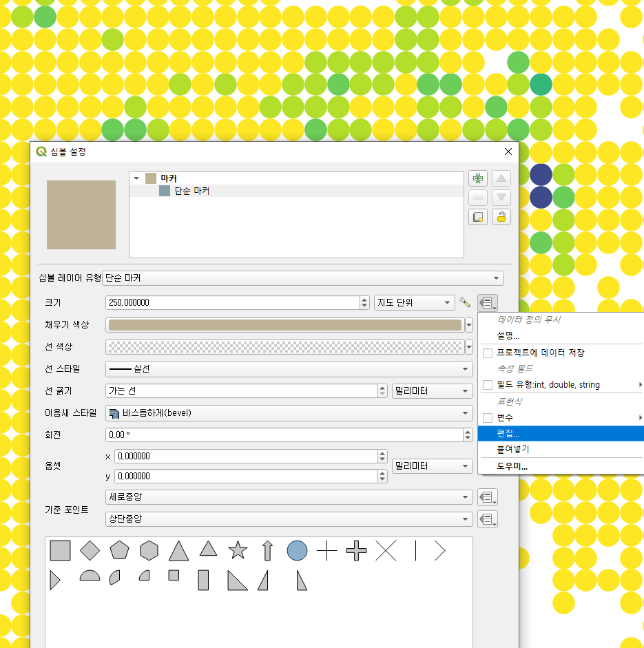
Task: Select the hexagon marker shape
Action: 149,550
